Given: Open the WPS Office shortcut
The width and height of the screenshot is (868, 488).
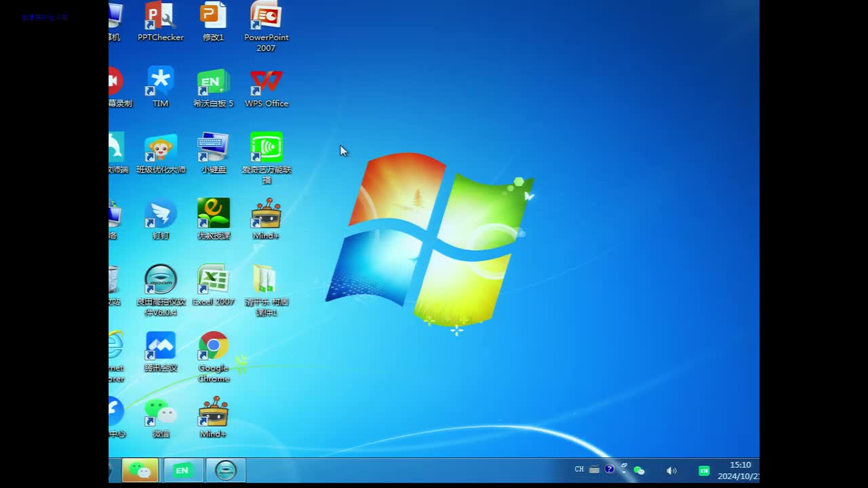Looking at the screenshot, I should click(266, 87).
